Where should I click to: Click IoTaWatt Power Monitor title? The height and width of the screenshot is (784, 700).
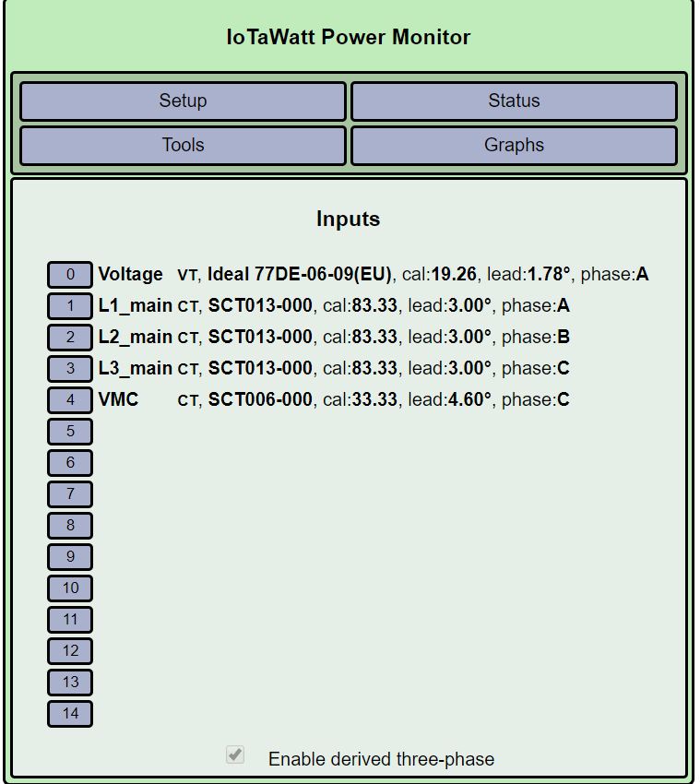(349, 38)
